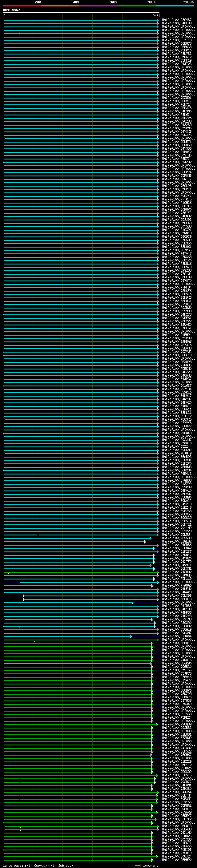Select label UniRef100_B7XIN3
Viewport: 197px width, 868px height.
tap(177, 619)
